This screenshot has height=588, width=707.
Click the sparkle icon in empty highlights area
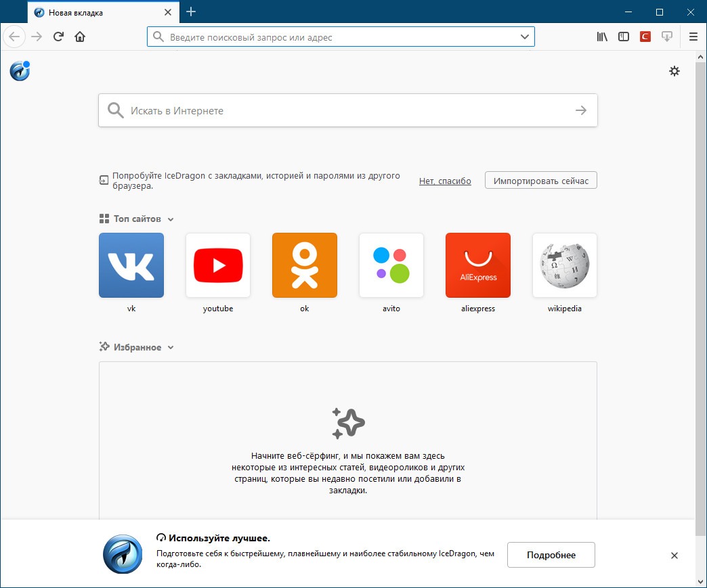(347, 423)
